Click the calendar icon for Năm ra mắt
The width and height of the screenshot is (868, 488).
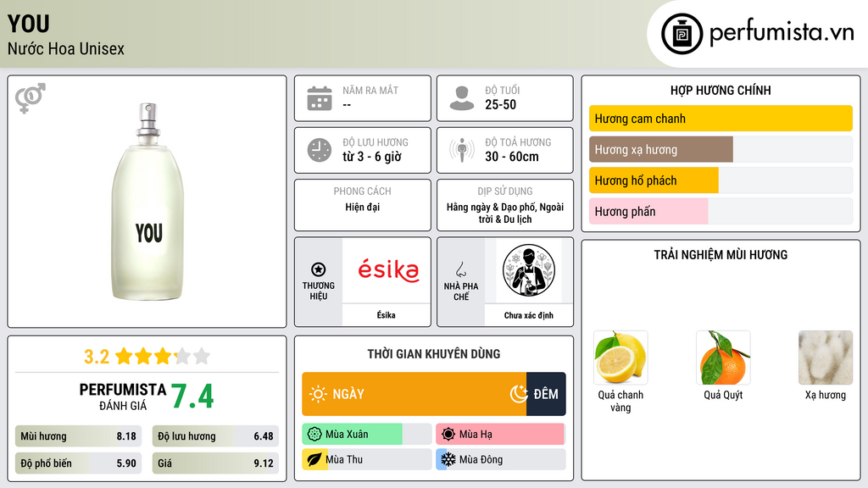320,98
